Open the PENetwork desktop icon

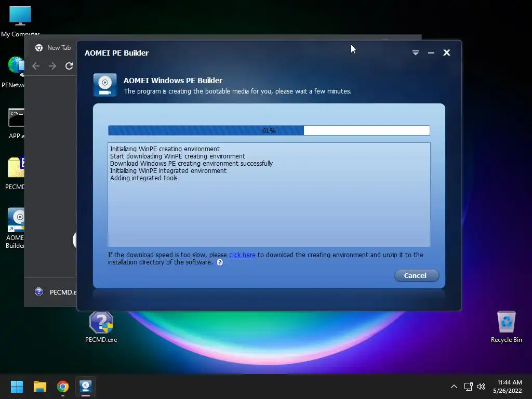pyautogui.click(x=14, y=72)
